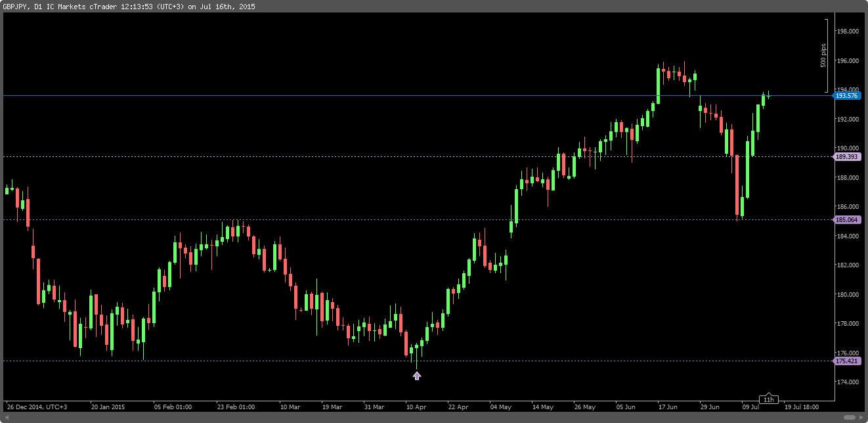Click the 11h candle countdown label
The height and width of the screenshot is (423, 868).
pos(769,399)
